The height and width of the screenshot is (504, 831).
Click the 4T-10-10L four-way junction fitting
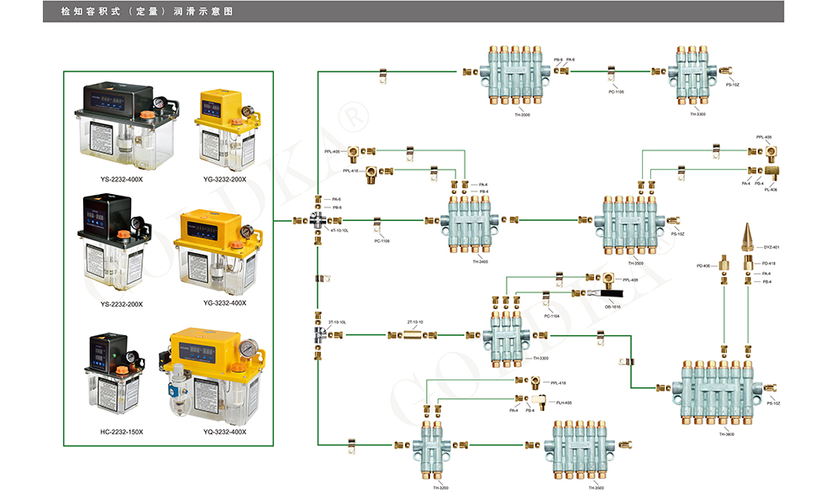(x=318, y=220)
